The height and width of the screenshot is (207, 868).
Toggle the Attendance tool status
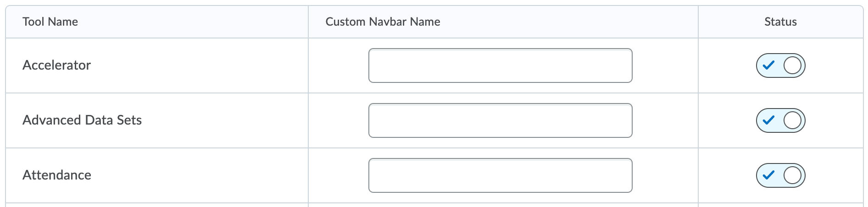point(780,175)
